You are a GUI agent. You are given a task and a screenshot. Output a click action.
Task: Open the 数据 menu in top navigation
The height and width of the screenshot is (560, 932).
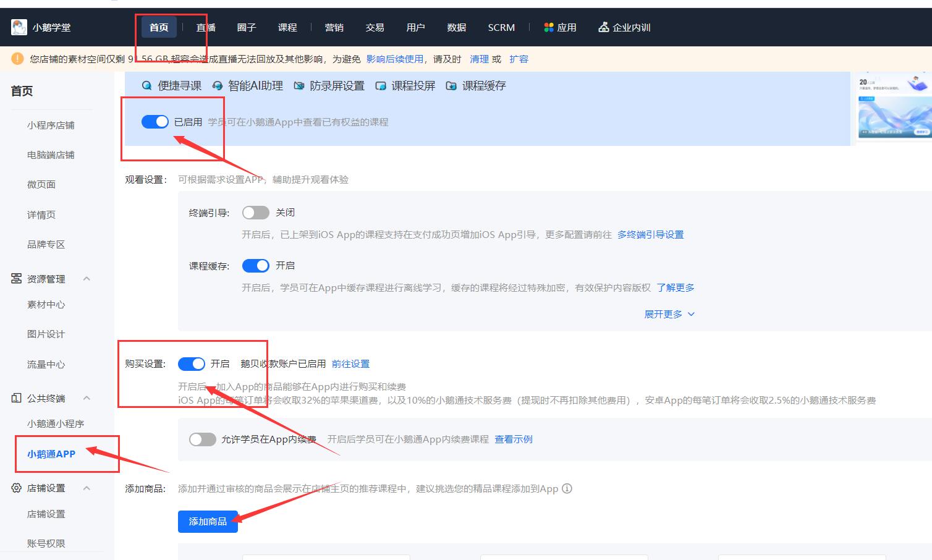456,27
